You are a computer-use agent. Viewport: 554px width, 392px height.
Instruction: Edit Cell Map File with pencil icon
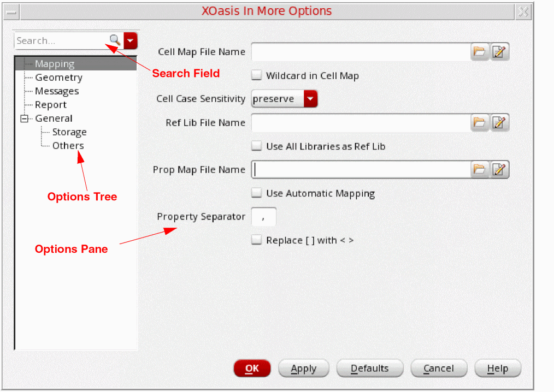(x=499, y=52)
